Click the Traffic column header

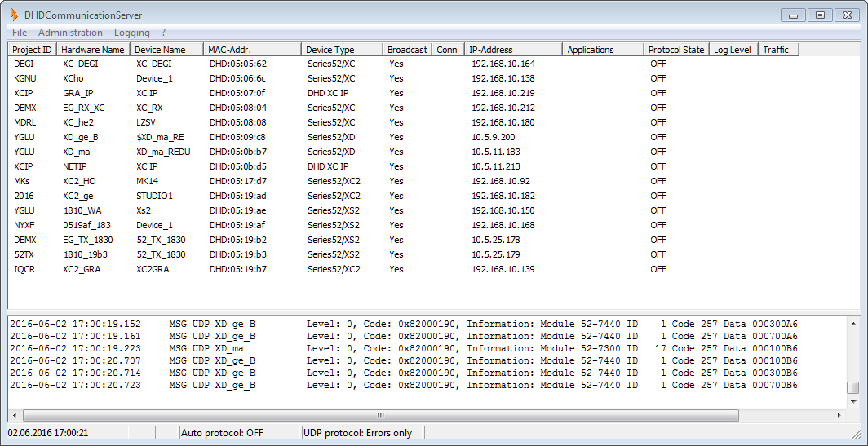778,50
